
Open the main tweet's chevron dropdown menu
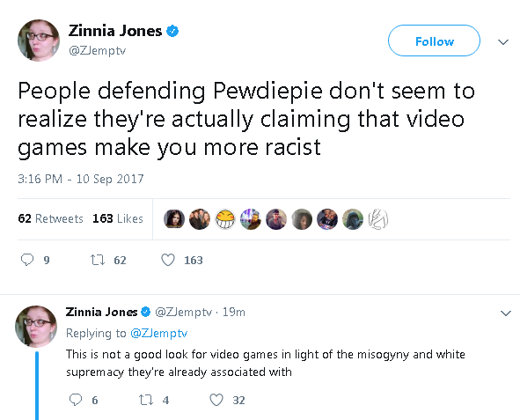503,41
